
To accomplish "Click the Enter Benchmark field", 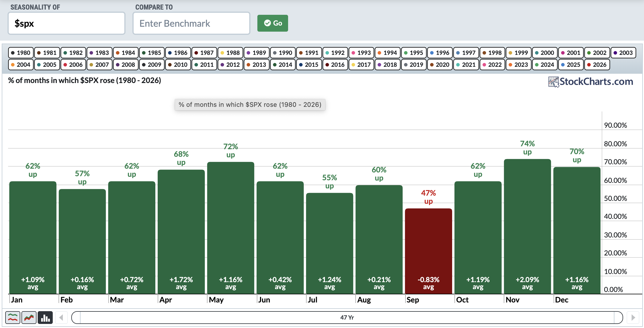I will pos(191,23).
